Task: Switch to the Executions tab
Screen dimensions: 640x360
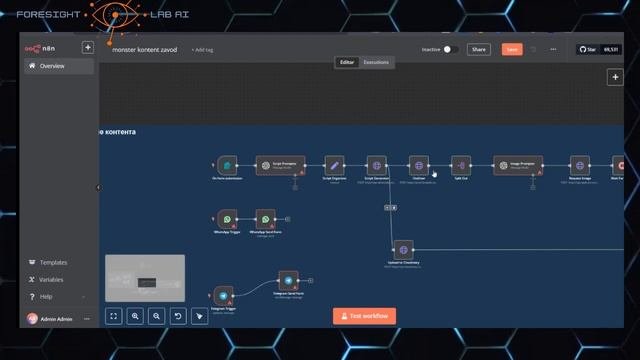Action: 376,62
